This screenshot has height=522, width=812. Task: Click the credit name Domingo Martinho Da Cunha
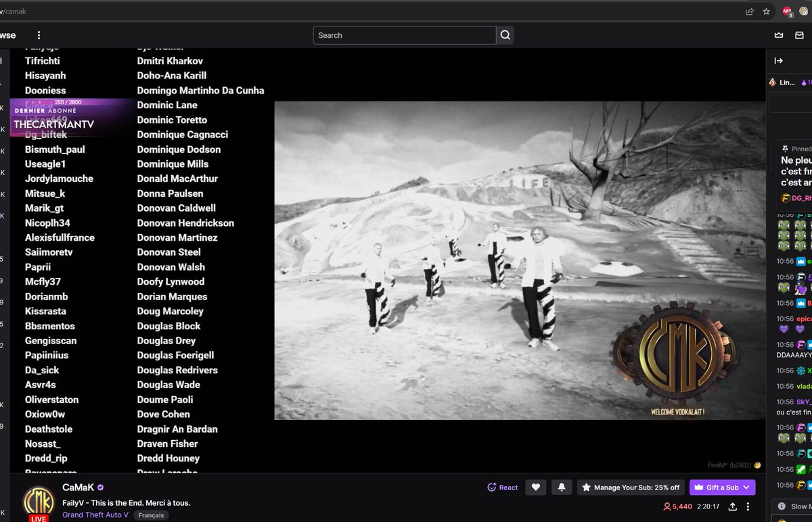coord(200,90)
